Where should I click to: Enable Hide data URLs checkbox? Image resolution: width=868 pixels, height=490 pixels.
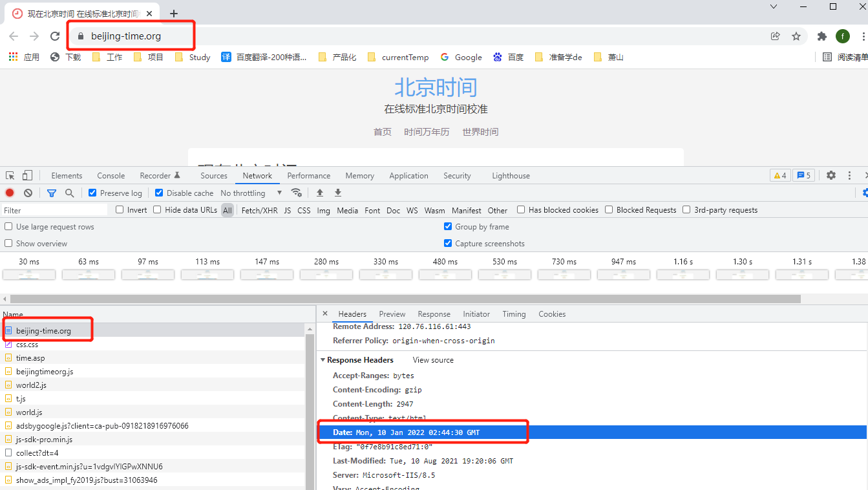tap(157, 209)
